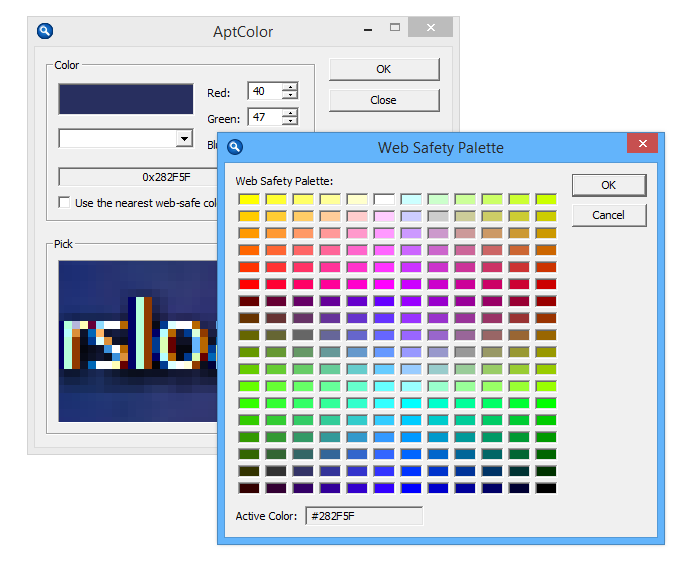The image size is (687, 582).
Task: Click the Green value field showing 47
Action: (x=265, y=117)
